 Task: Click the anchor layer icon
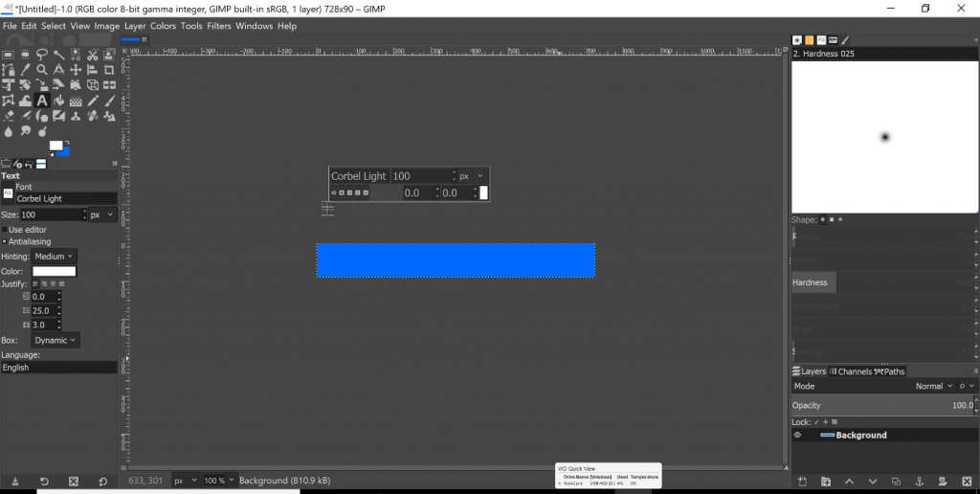[919, 481]
